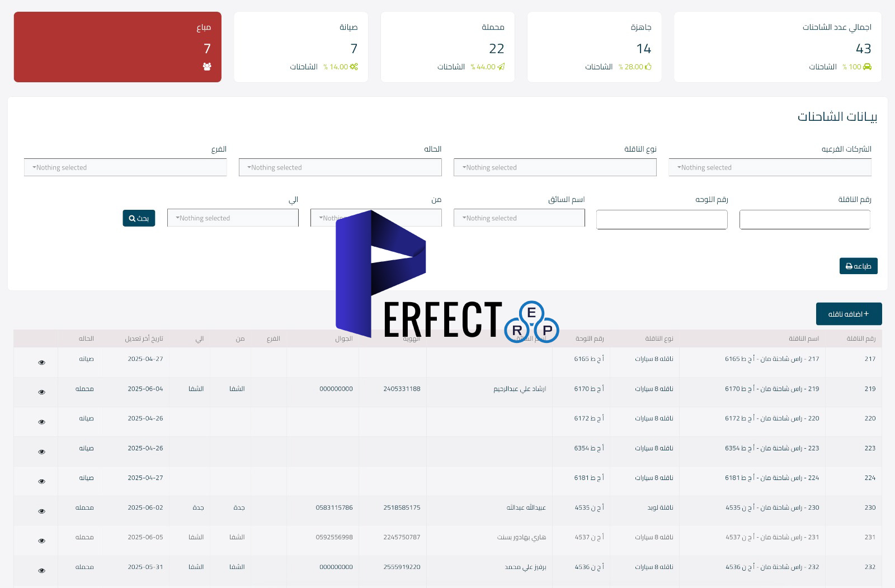Click the paper-plane icon in محملة card
This screenshot has width=895, height=588.
(501, 67)
